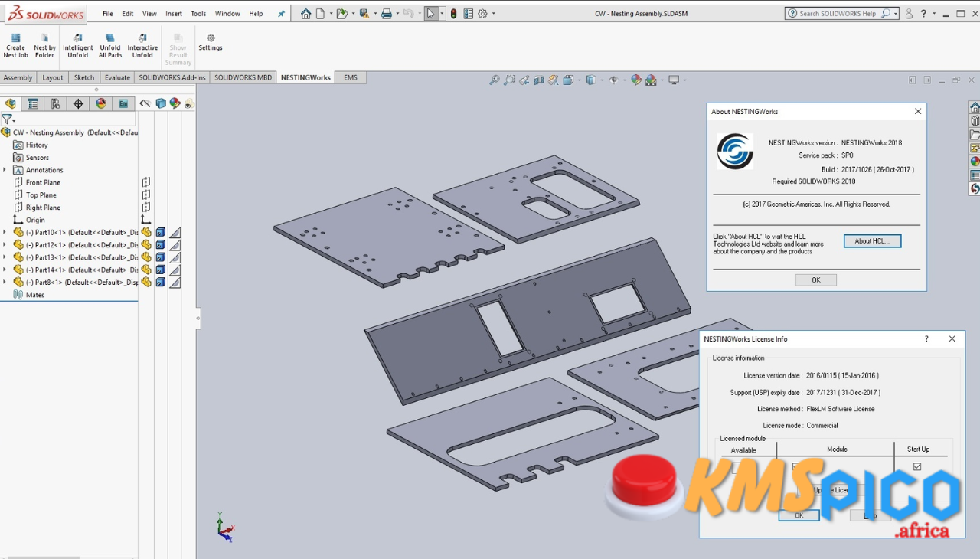
Task: Open the File menu
Action: (108, 14)
